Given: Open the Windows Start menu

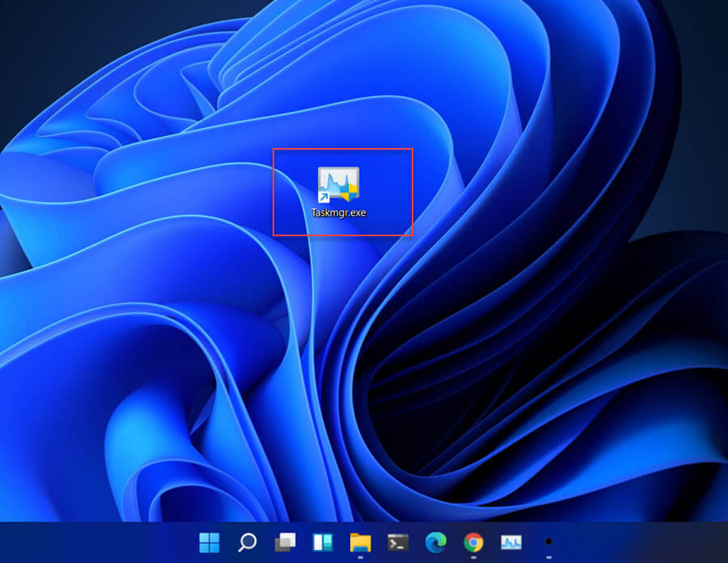Looking at the screenshot, I should pos(210,542).
